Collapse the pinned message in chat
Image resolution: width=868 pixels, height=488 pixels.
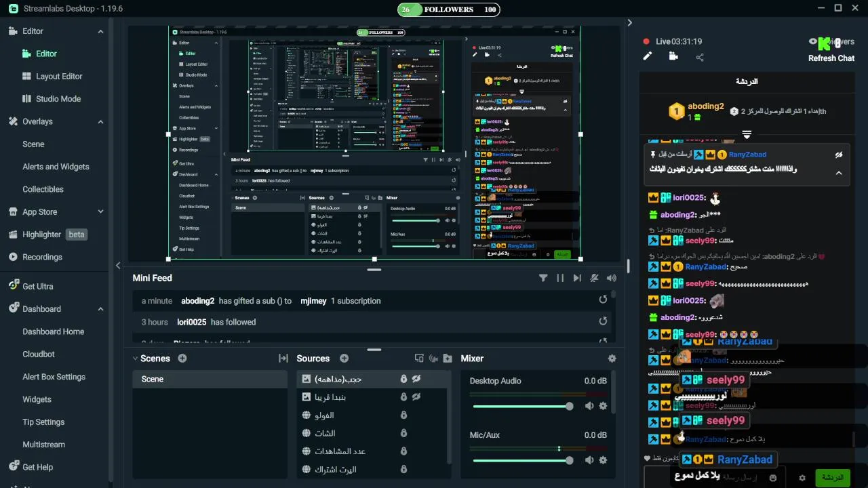coord(839,173)
